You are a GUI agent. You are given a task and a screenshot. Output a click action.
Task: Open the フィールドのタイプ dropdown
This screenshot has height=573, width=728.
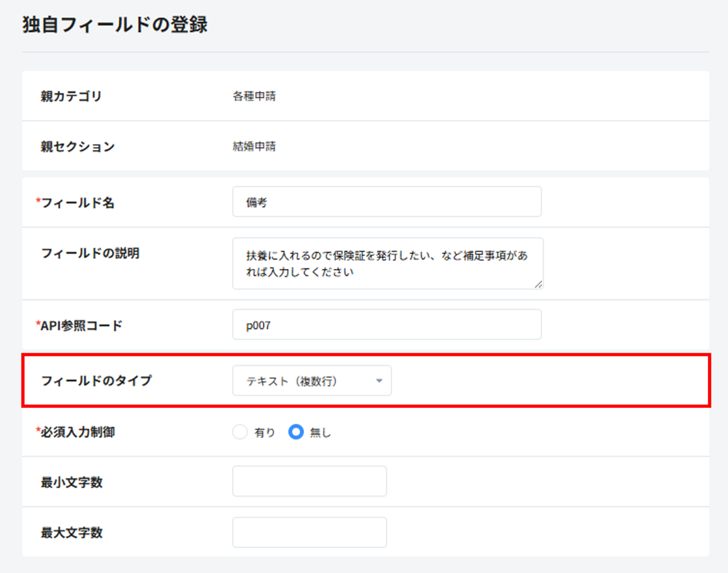point(311,381)
